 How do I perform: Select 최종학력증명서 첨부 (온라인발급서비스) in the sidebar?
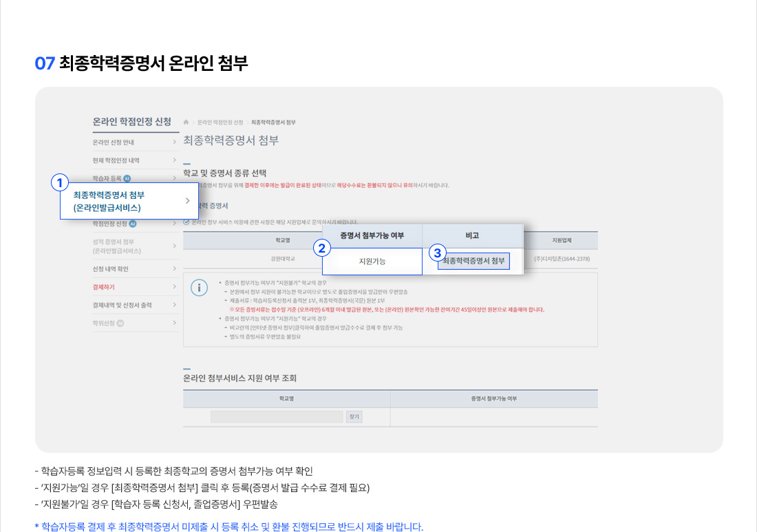tap(129, 202)
